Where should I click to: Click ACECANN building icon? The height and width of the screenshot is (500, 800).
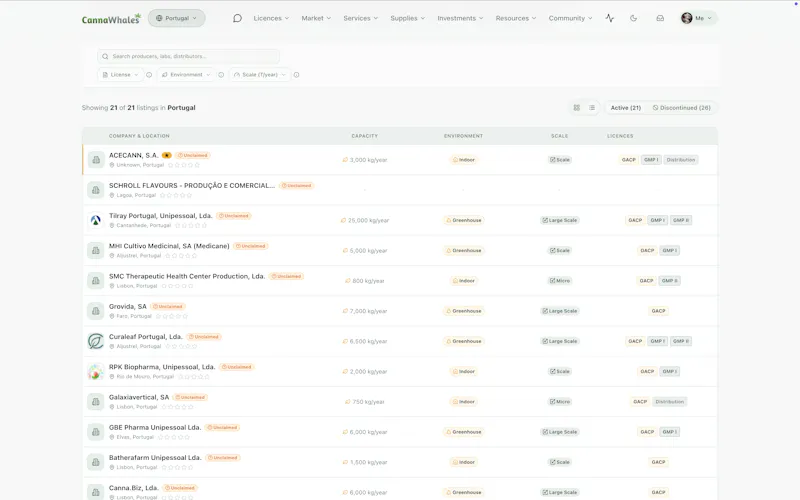(95, 160)
